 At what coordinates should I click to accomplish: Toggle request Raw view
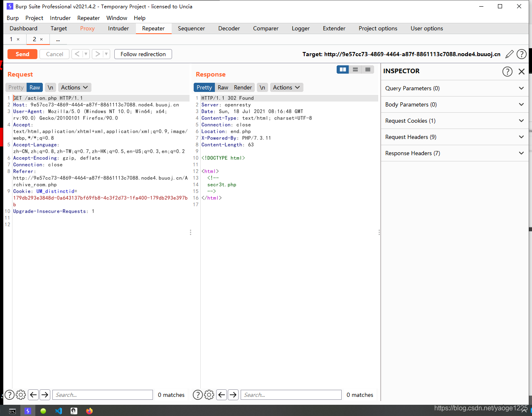35,87
